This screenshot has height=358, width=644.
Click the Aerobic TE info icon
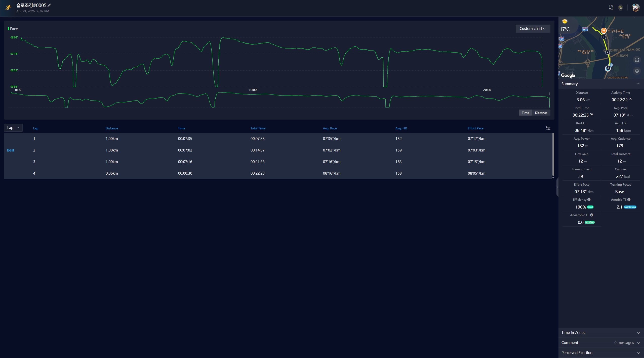[x=629, y=200]
